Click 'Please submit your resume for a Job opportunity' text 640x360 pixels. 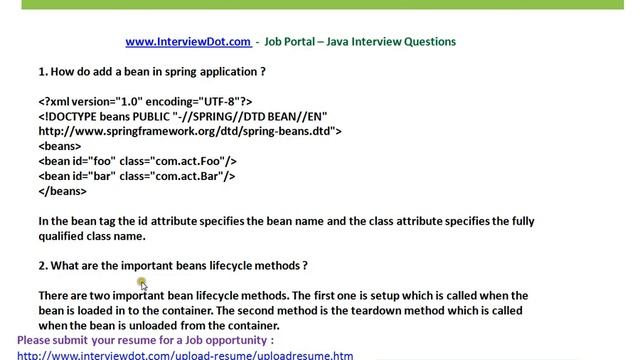point(145,340)
